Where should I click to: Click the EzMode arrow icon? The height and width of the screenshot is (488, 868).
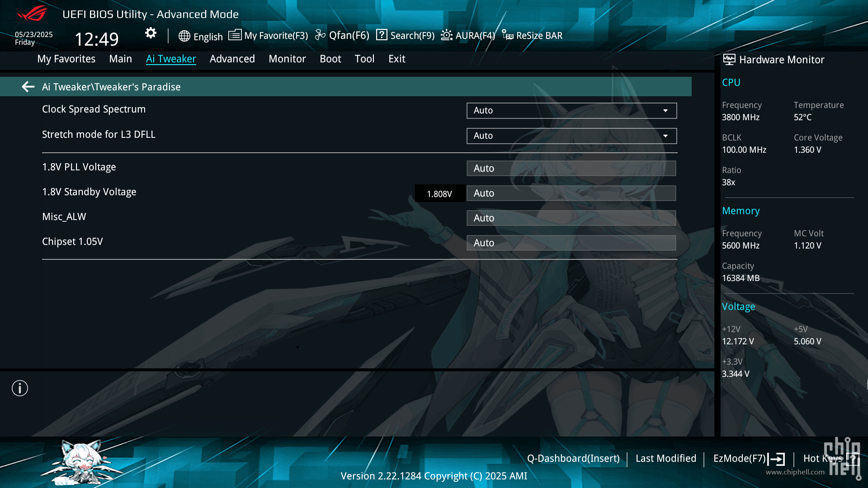point(776,459)
